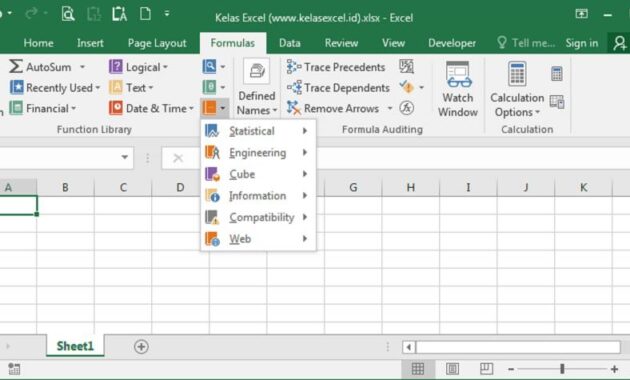Click the Calculate Sheet icon

[x=557, y=101]
